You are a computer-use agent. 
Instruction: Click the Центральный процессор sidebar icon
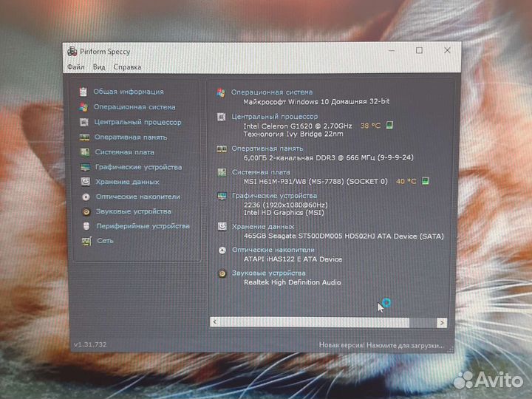pyautogui.click(x=83, y=122)
